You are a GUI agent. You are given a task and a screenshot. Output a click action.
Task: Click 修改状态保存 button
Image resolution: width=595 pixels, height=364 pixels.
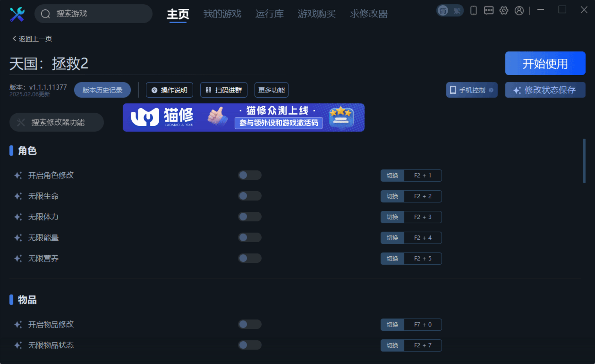coord(545,90)
